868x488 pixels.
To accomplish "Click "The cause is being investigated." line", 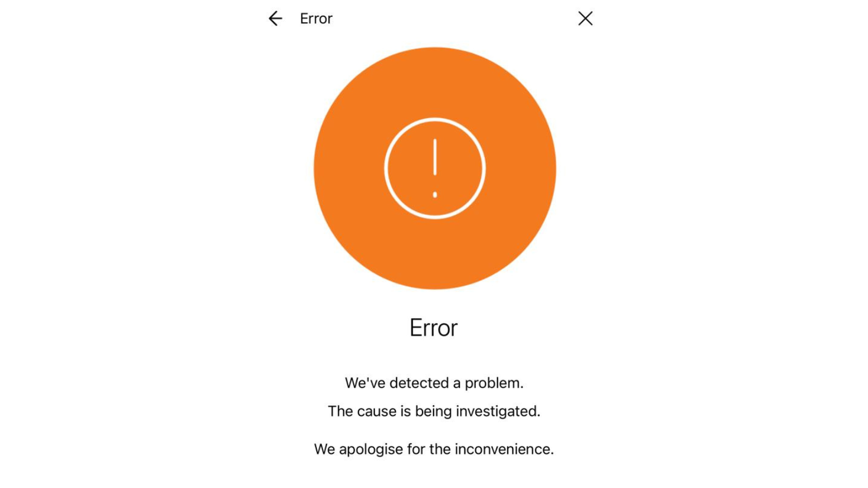I will click(434, 411).
